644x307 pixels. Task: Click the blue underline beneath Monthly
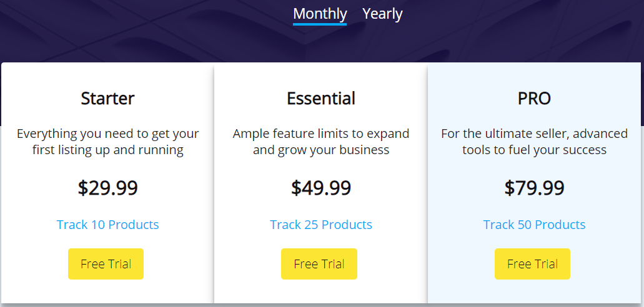pos(320,24)
